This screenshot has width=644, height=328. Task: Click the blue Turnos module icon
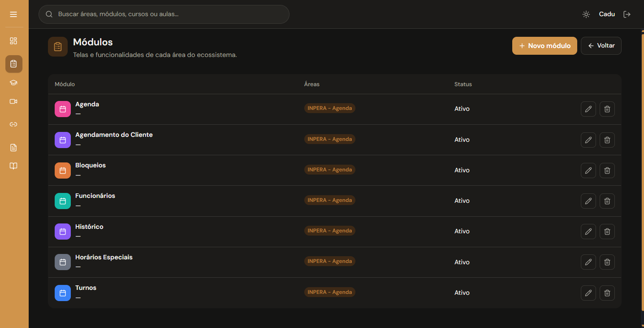(x=63, y=293)
